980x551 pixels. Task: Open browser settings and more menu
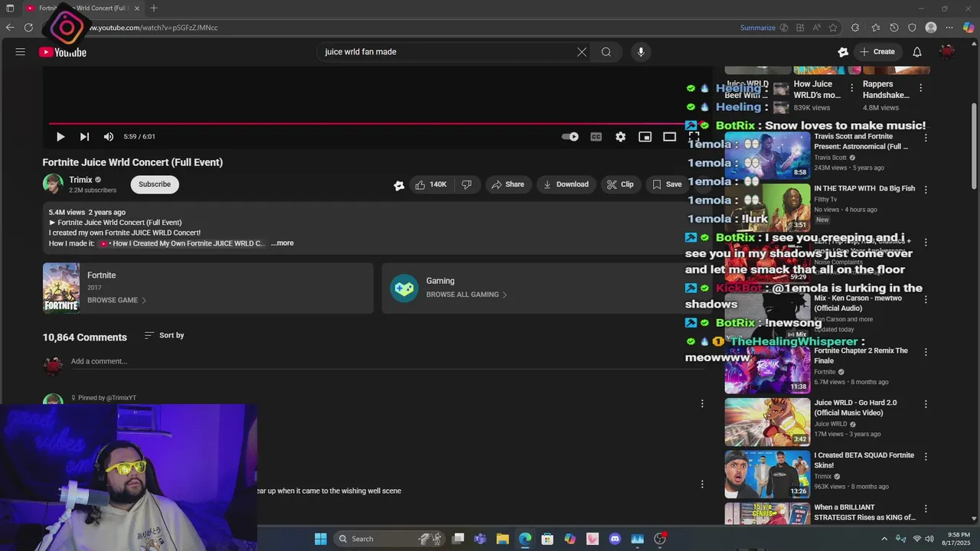951,28
